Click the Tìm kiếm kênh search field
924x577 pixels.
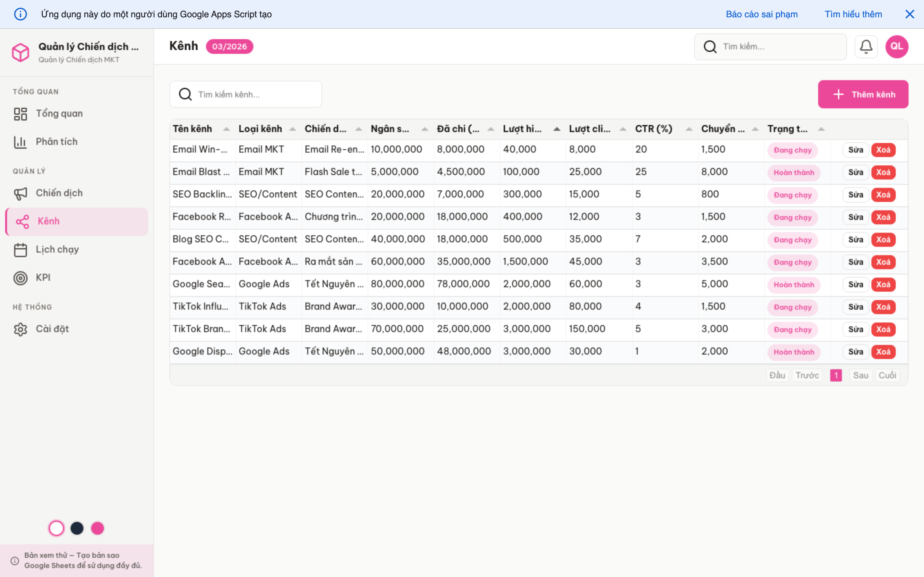click(x=245, y=94)
